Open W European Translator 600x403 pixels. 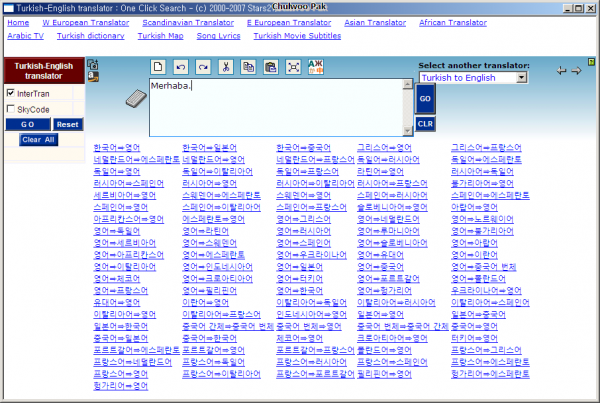point(86,23)
